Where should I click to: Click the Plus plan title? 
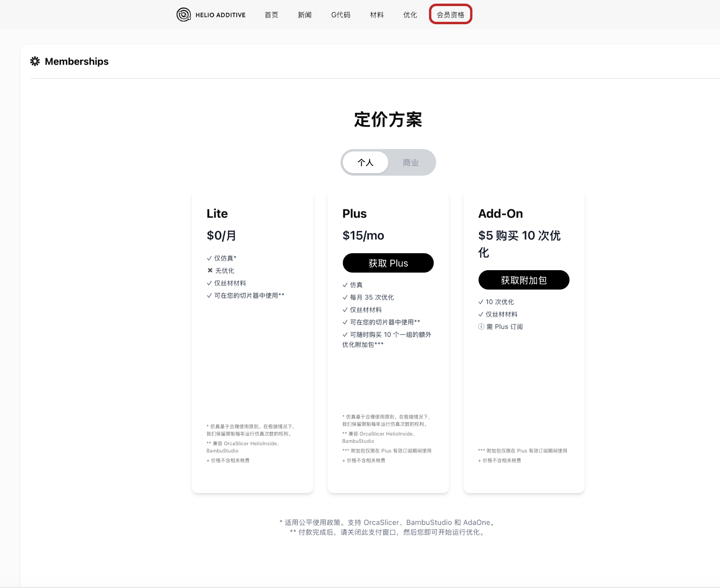(354, 214)
